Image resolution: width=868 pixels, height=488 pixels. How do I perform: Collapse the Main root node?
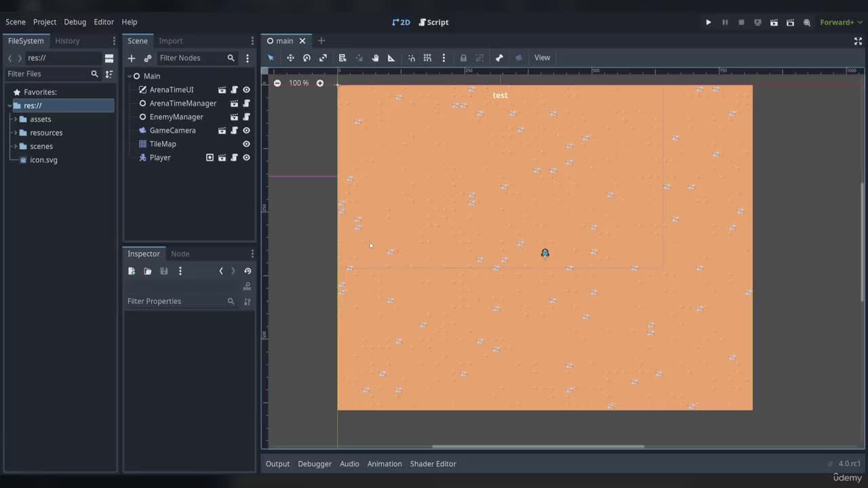[x=130, y=76]
